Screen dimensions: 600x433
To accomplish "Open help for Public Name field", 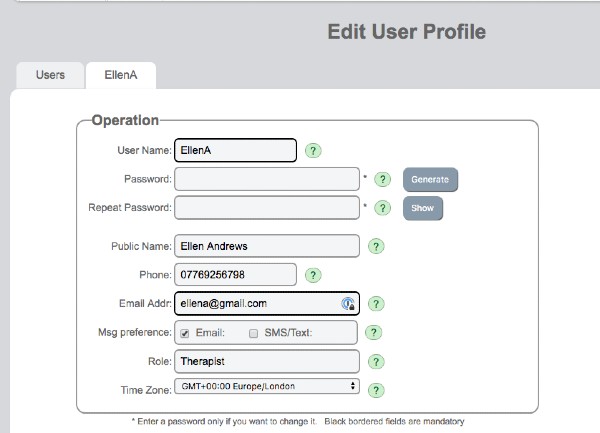I will [376, 246].
